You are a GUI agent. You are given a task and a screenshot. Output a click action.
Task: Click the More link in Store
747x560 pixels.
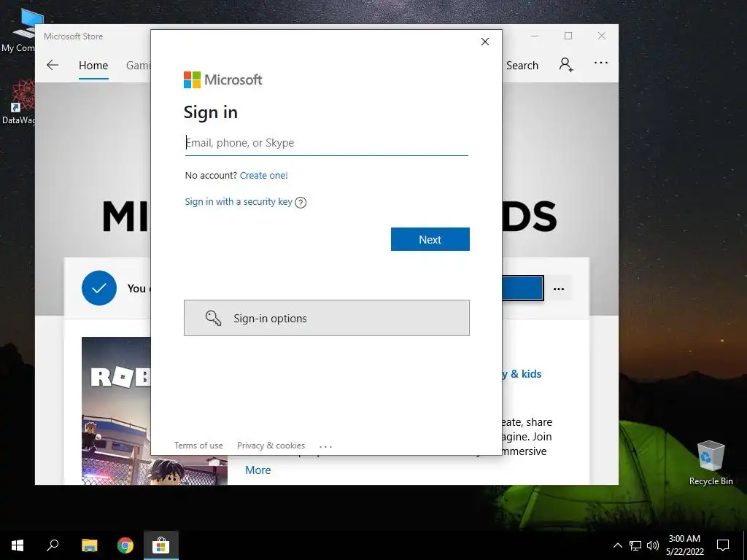[258, 470]
